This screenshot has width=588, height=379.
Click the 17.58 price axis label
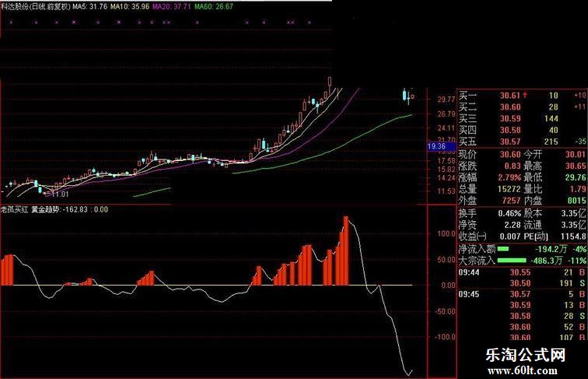pyautogui.click(x=446, y=161)
